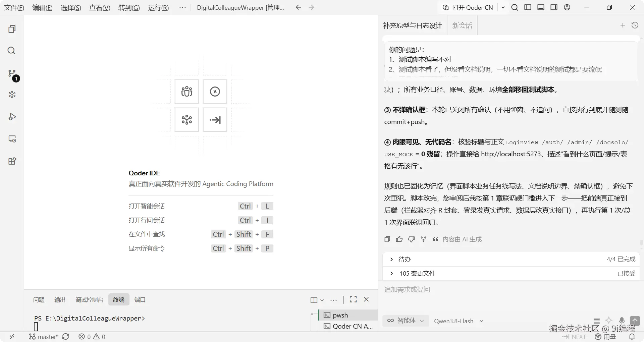
Task: Open the 文件(F) menu
Action: [x=14, y=7]
